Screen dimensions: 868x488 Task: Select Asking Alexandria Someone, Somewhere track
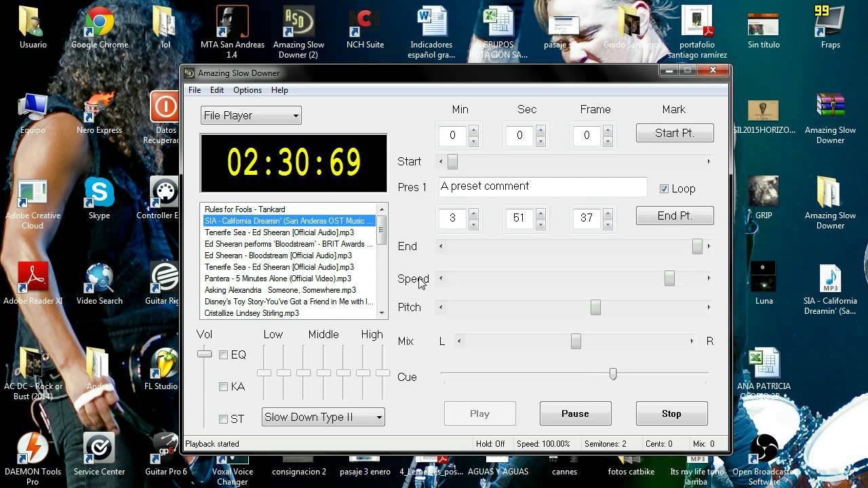(289, 290)
